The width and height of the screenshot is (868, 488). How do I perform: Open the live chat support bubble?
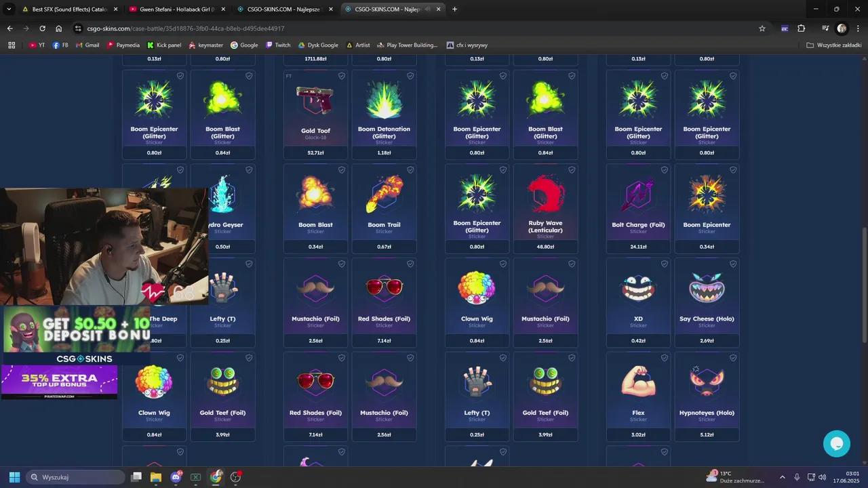pyautogui.click(x=837, y=443)
